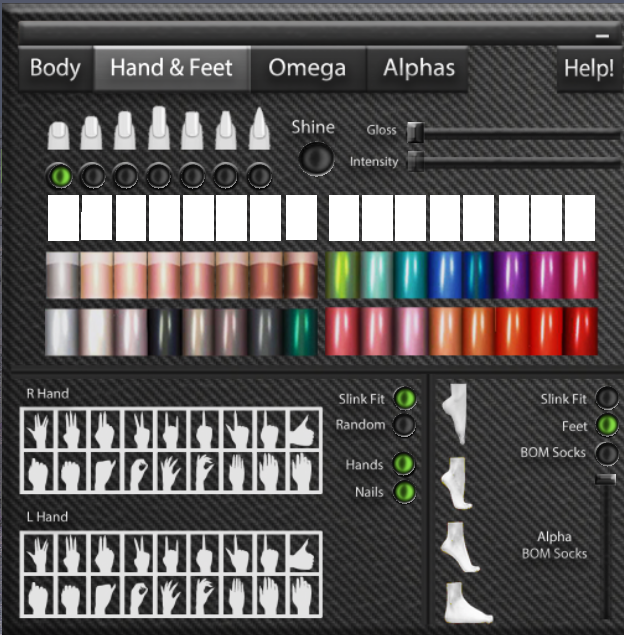The width and height of the screenshot is (624, 635).
Task: Adjust the Intensity slider handle
Action: (x=415, y=162)
